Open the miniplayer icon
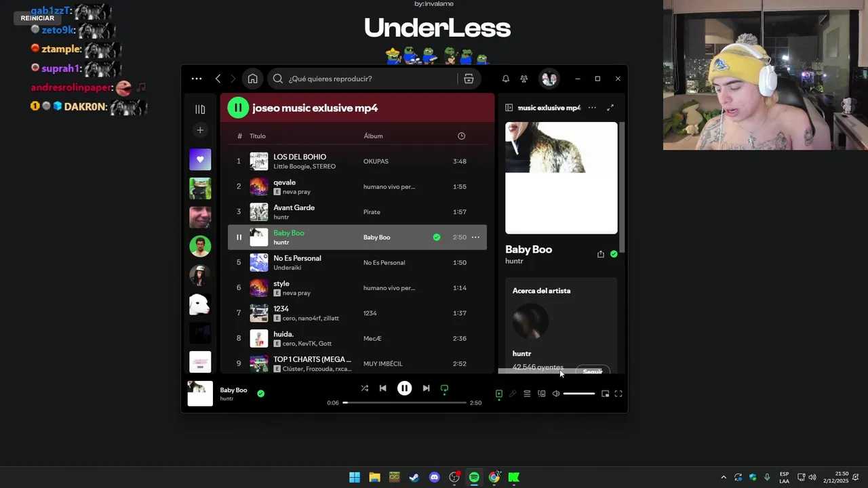Viewport: 868px width, 488px height. pos(605,394)
